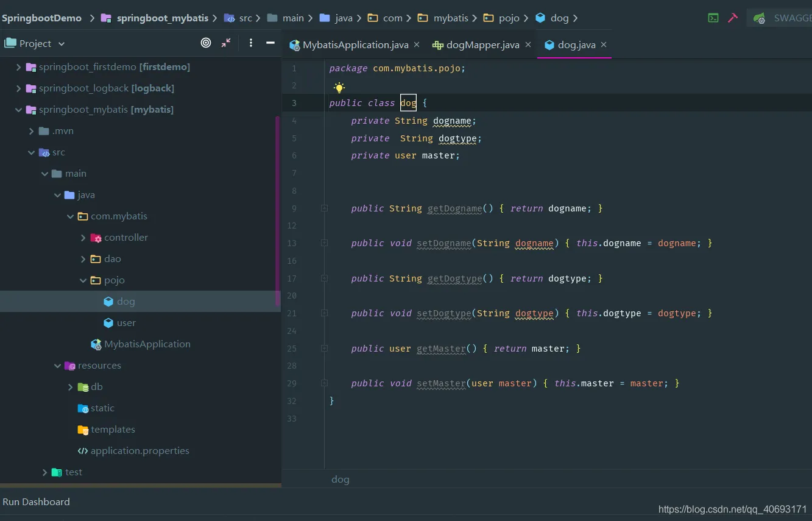Viewport: 812px width, 521px height.
Task: Close the MybatisApplication.java tab
Action: pos(417,44)
